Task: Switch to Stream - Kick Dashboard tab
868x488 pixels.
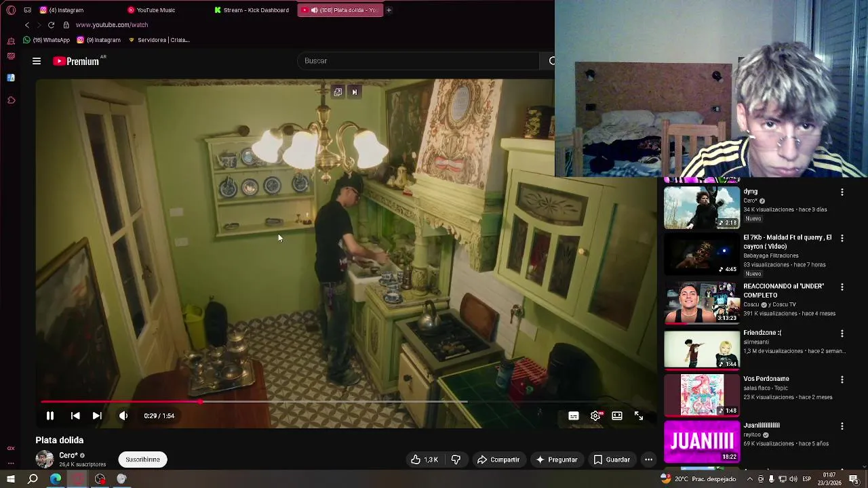Action: [x=252, y=10]
